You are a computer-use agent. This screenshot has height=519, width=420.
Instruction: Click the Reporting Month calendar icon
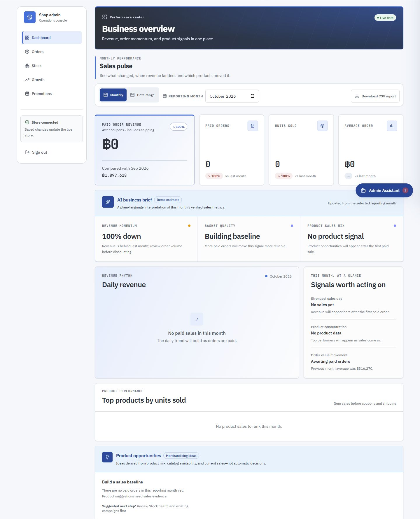click(x=165, y=96)
